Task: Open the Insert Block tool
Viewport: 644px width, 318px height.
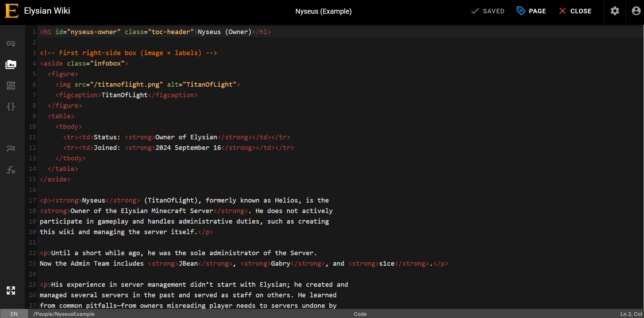Action: click(x=11, y=86)
